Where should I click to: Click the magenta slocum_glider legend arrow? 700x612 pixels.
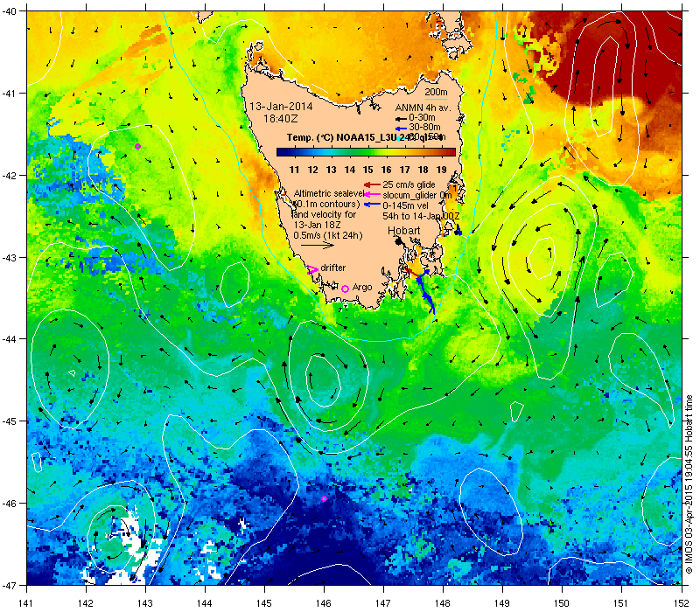tap(372, 194)
